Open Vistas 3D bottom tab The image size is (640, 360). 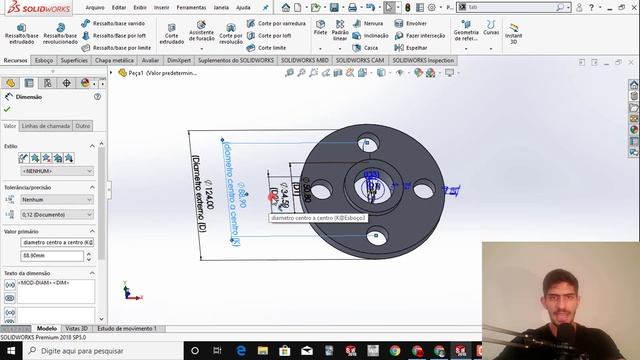click(76, 329)
